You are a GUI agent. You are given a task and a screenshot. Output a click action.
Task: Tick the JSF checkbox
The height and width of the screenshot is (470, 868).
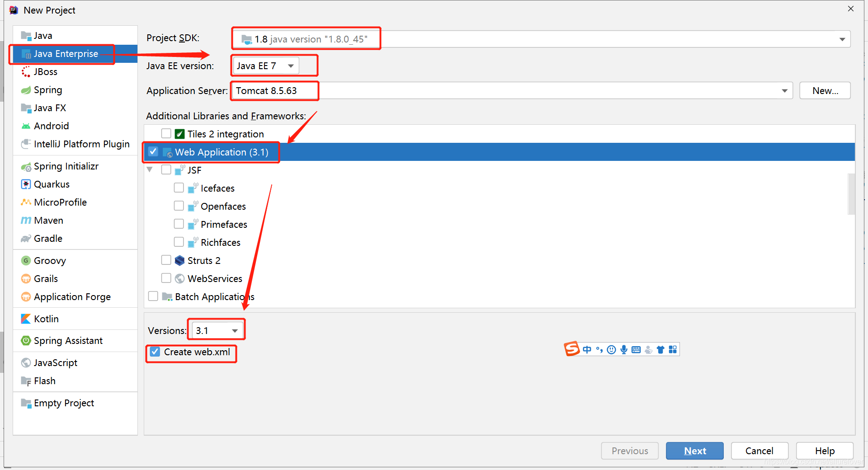(166, 169)
